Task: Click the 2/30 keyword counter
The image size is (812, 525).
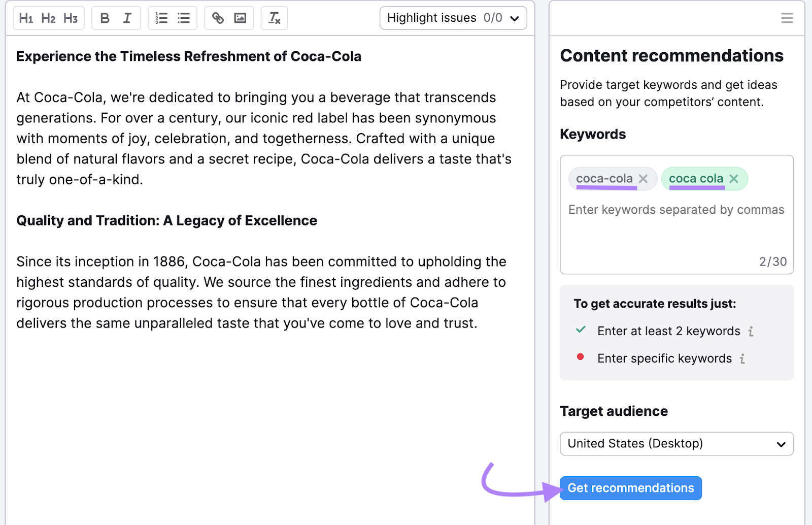Action: click(x=773, y=261)
